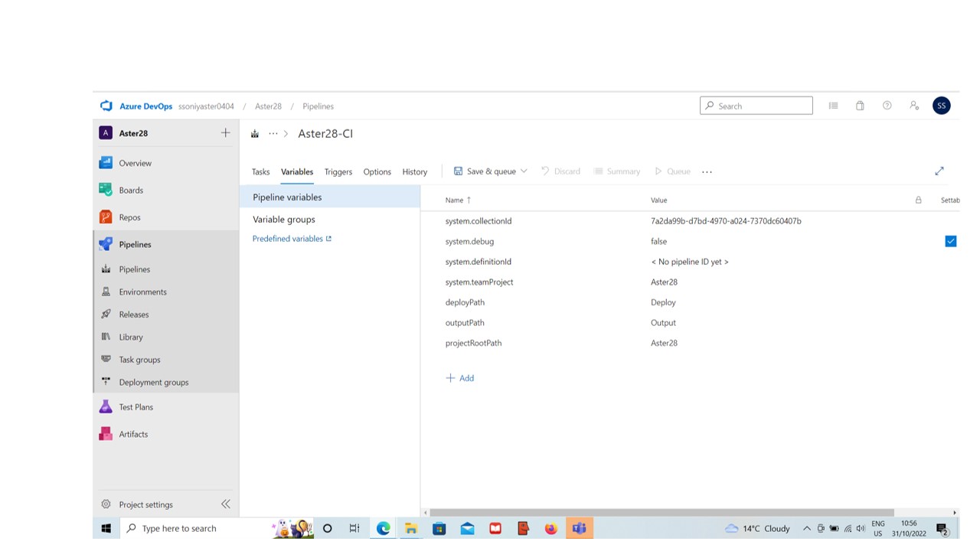Click the right arrow of horizontal scrollbar
Viewport: 980px width, 551px height.
[x=954, y=513]
